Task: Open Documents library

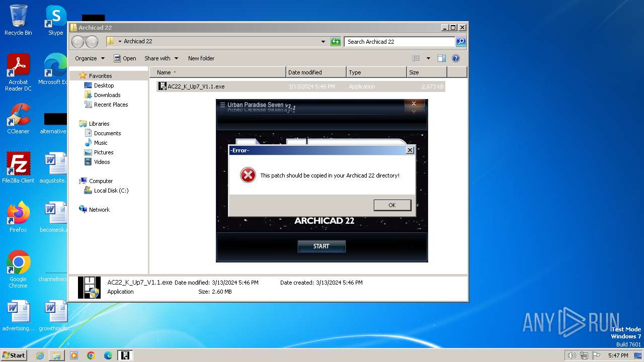Action: [107, 133]
